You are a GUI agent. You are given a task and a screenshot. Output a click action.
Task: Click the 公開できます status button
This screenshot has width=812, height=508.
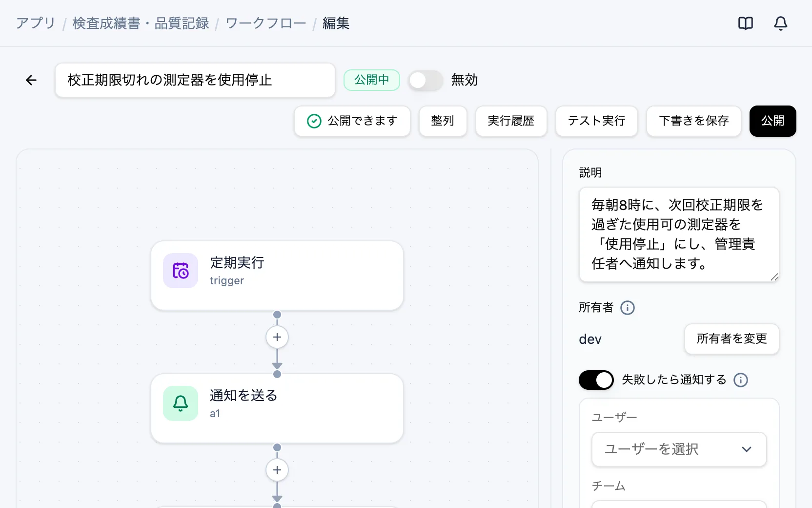pyautogui.click(x=352, y=121)
